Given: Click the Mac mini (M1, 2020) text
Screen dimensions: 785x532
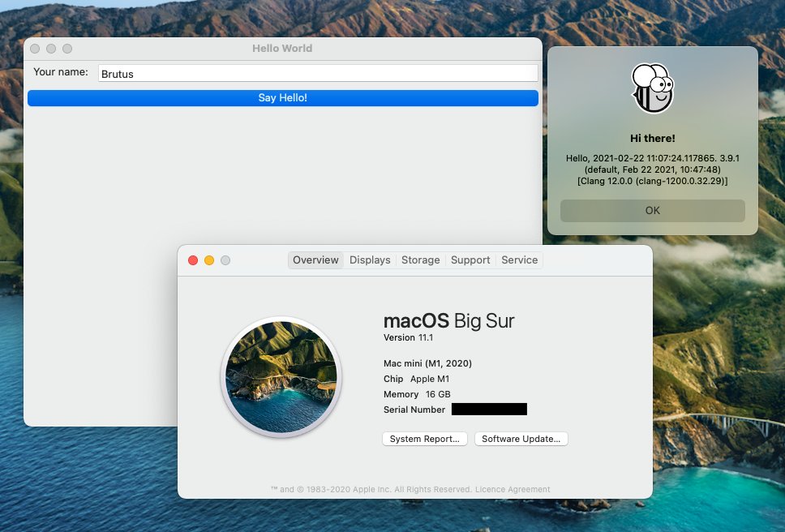Looking at the screenshot, I should [x=427, y=363].
